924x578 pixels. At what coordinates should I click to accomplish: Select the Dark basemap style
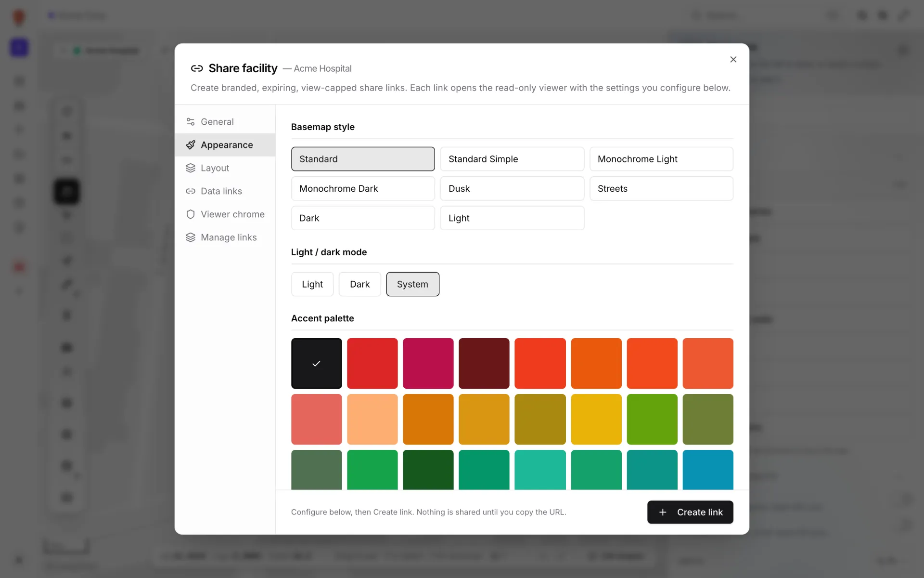pos(363,218)
